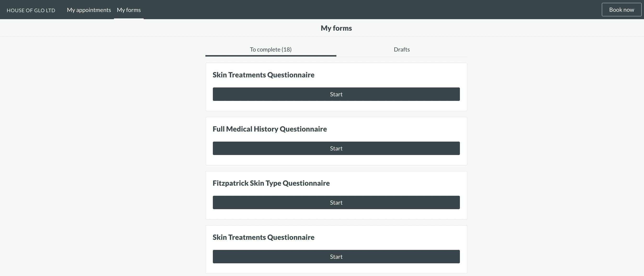
Task: Click the Full Medical History Questionnaire title
Action: 270,129
